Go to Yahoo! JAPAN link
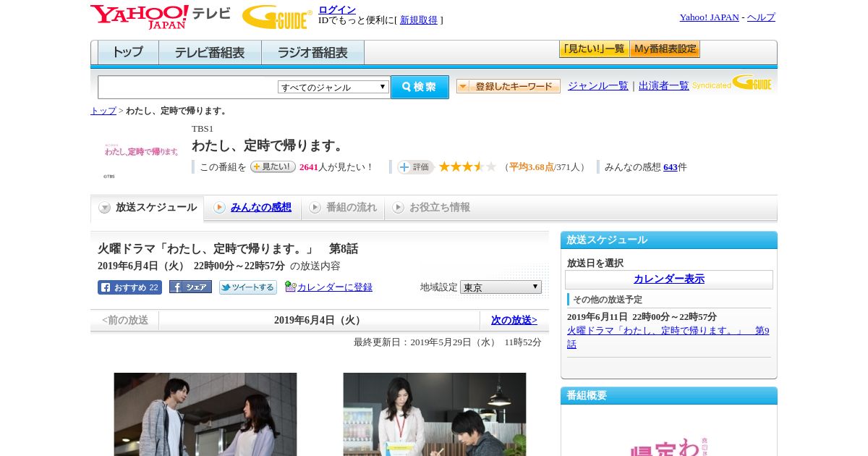 709,17
